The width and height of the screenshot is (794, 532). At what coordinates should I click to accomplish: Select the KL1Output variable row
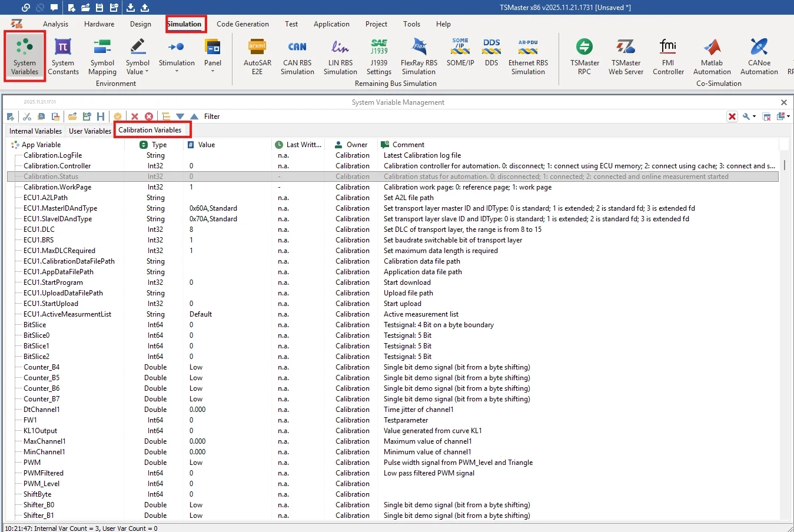click(x=393, y=431)
